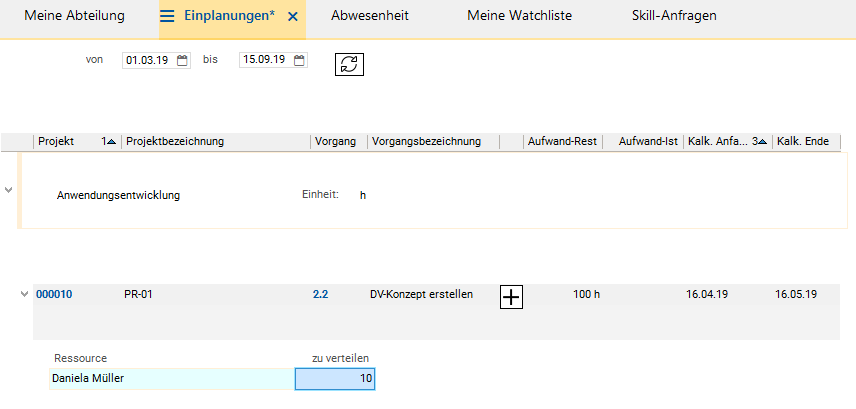Sort by Projekt column header

78,142
